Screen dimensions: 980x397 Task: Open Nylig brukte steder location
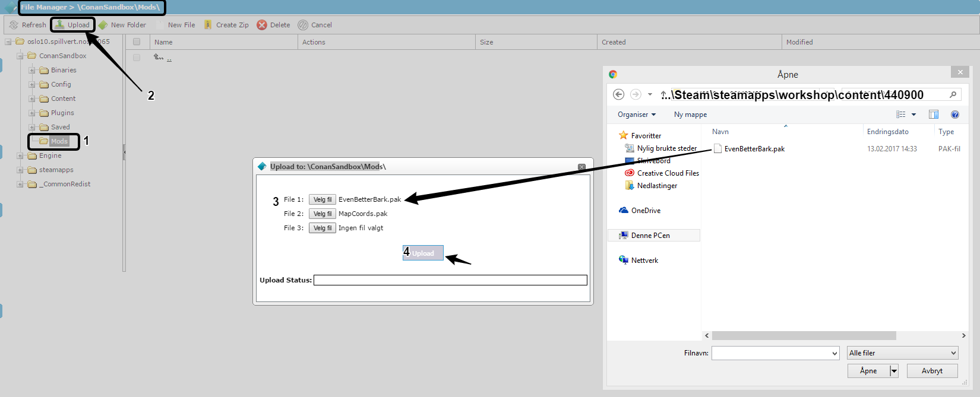click(x=667, y=148)
